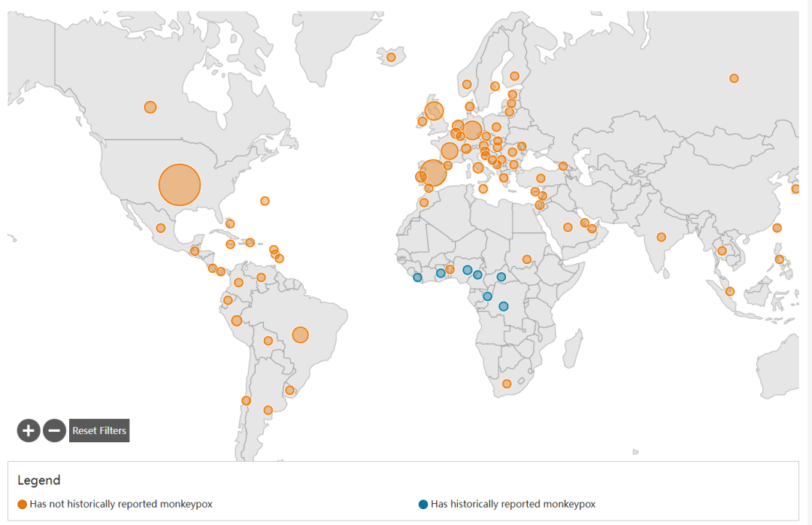Select the large Spain case bubble
This screenshot has width=812, height=525.
[x=433, y=172]
